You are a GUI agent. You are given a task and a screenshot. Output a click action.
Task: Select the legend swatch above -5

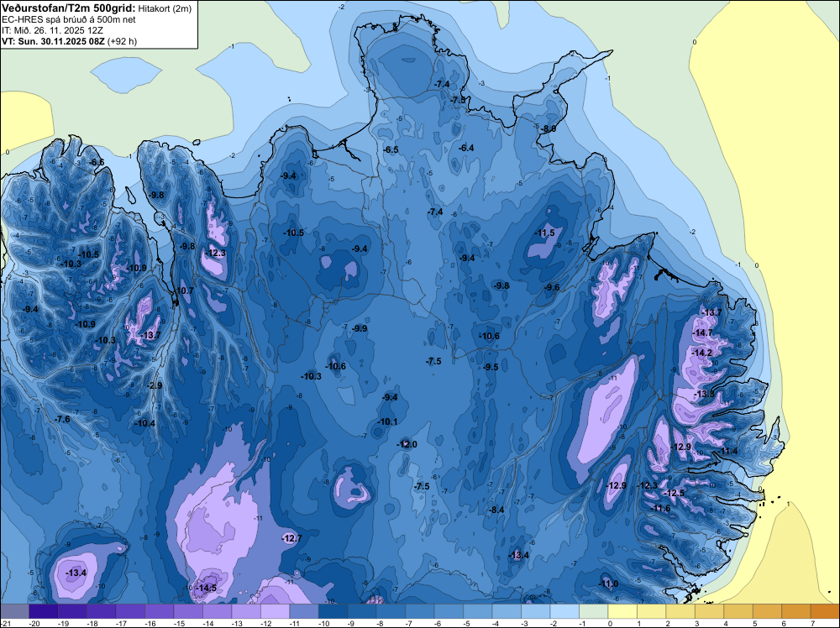coord(477,612)
